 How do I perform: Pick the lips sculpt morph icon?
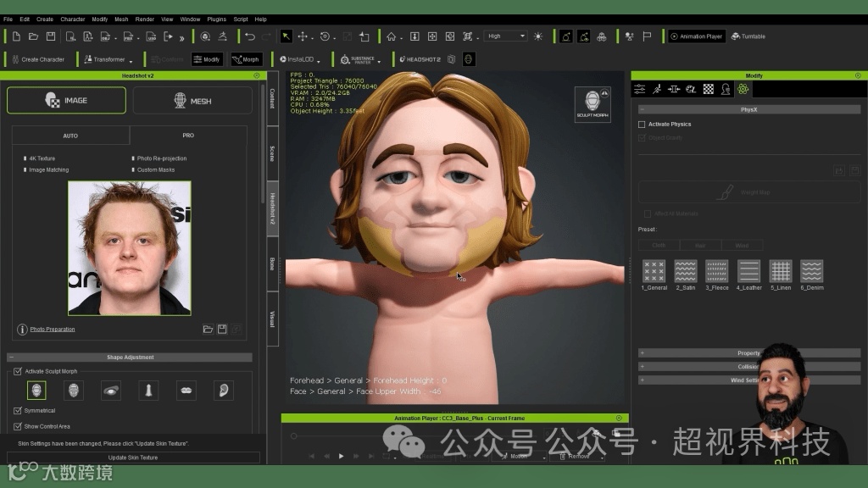tap(186, 391)
